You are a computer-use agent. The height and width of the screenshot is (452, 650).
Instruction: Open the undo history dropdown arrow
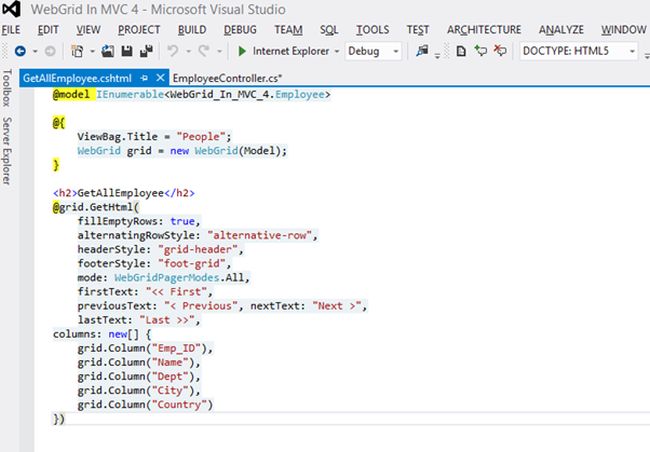pyautogui.click(x=189, y=51)
